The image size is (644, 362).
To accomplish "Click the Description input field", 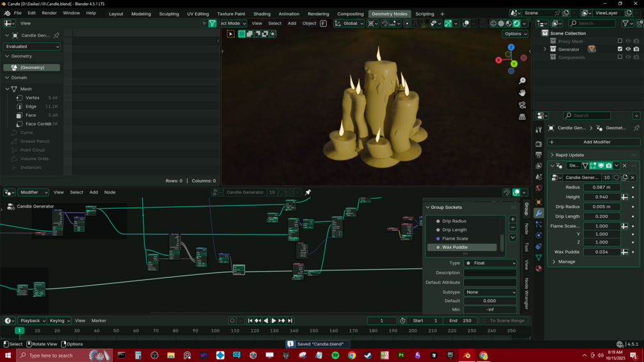I will pyautogui.click(x=490, y=272).
